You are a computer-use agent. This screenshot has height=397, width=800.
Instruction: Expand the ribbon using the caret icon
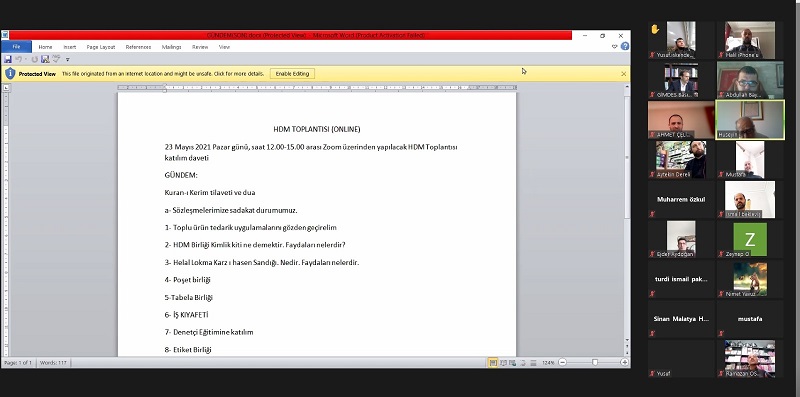[614, 46]
